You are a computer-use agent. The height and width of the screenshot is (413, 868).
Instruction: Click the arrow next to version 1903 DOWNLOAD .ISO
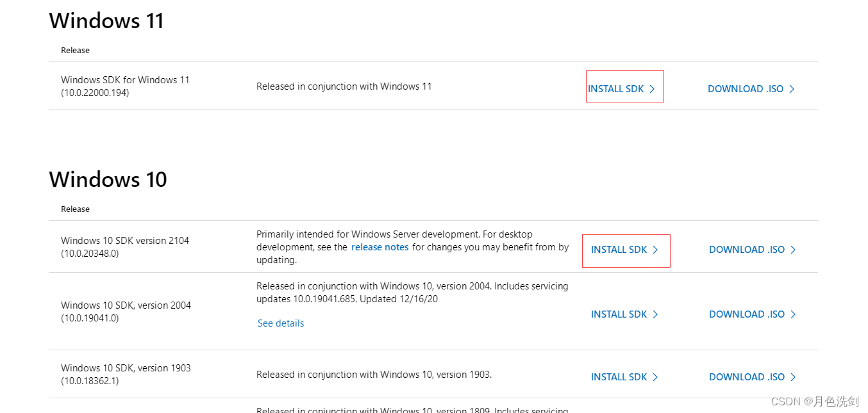793,377
